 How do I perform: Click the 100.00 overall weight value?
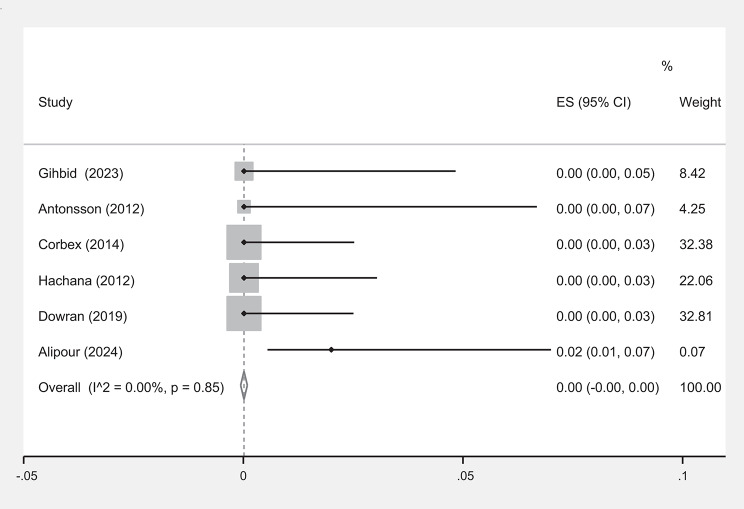(700, 387)
